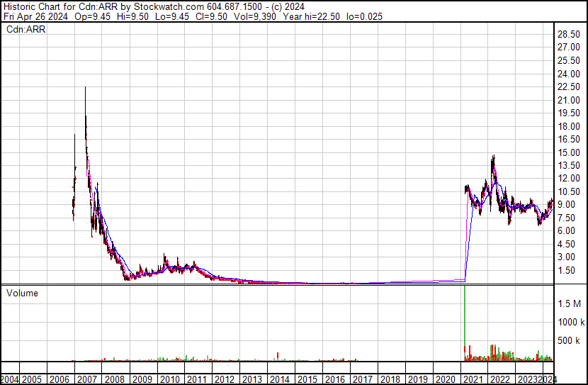Click the 2016 year label on time axis
Image resolution: width=588 pixels, height=385 pixels.
click(335, 379)
